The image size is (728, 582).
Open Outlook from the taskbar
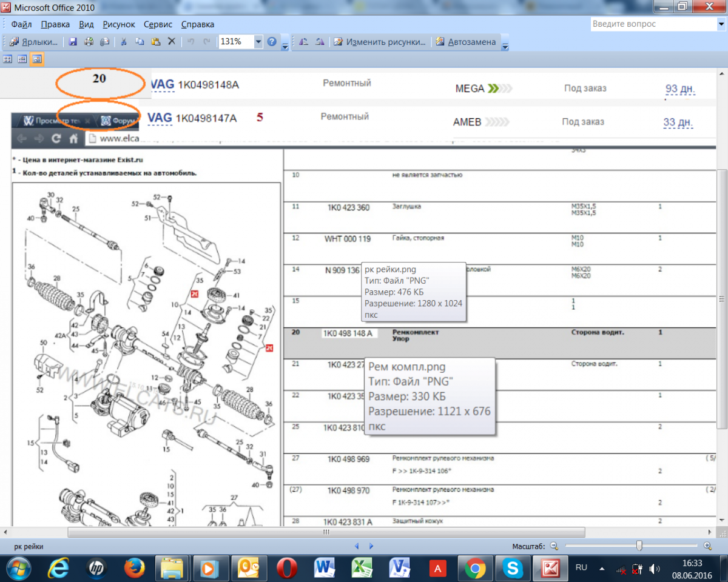(249, 569)
